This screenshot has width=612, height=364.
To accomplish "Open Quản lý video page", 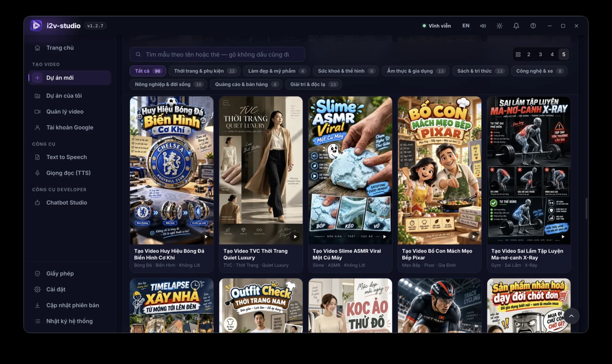I will pyautogui.click(x=69, y=111).
